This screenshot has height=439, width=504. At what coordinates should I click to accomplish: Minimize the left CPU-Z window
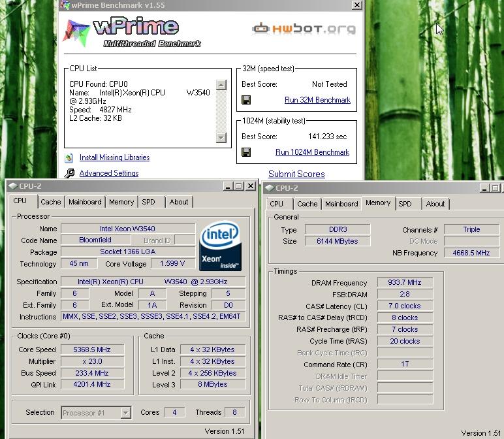[228, 186]
